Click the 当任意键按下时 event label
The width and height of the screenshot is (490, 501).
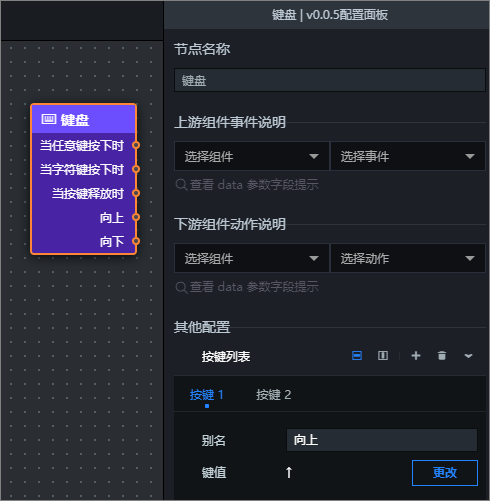click(x=82, y=145)
